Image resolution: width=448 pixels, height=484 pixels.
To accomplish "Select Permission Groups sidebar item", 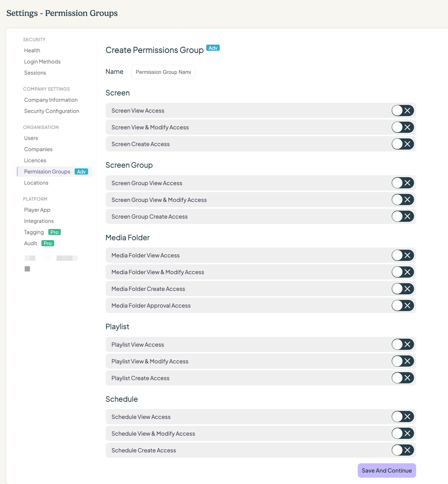I will coord(55,172).
